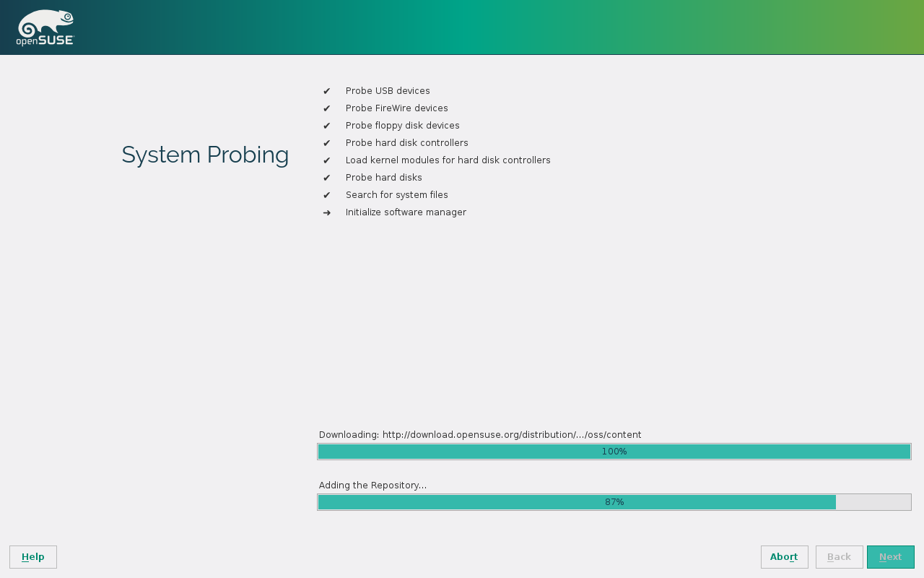Click the arrow beside Initialize software manager
This screenshot has width=924, height=578.
coord(326,212)
